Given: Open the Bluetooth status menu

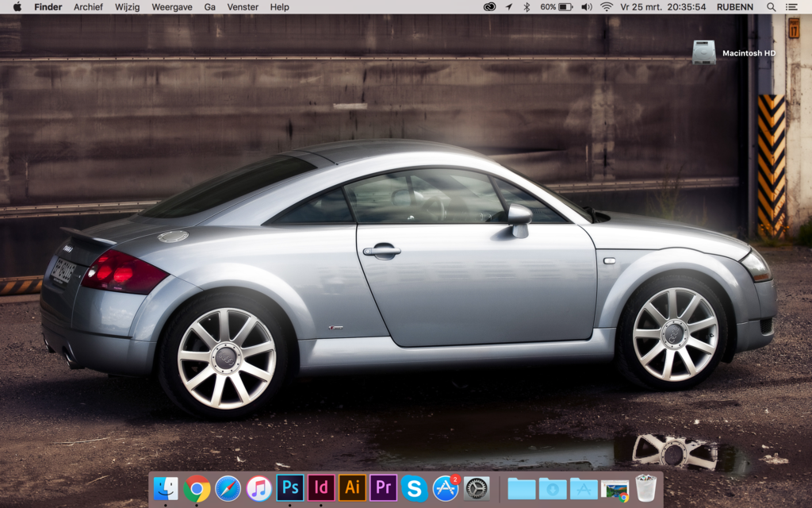Looking at the screenshot, I should point(527,6).
